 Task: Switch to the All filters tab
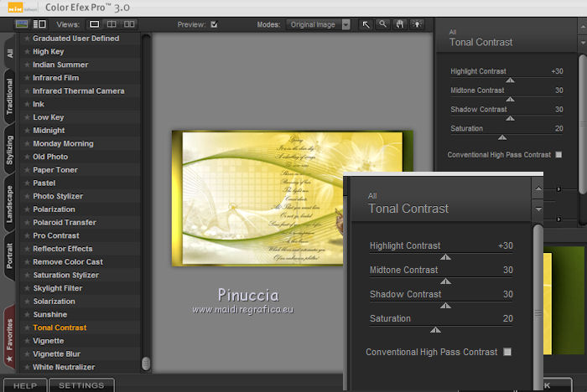(x=9, y=53)
